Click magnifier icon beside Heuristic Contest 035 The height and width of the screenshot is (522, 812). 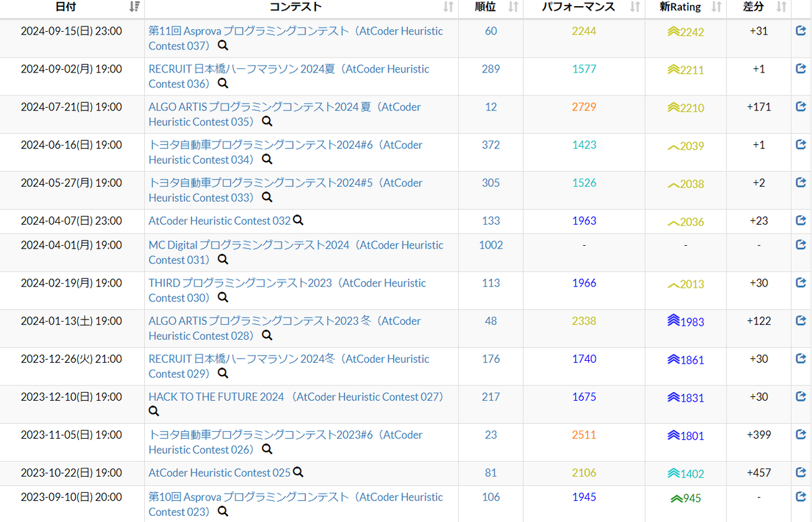pyautogui.click(x=267, y=122)
